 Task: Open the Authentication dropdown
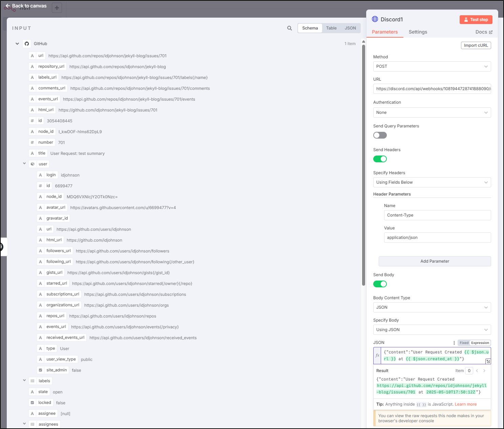coord(432,113)
